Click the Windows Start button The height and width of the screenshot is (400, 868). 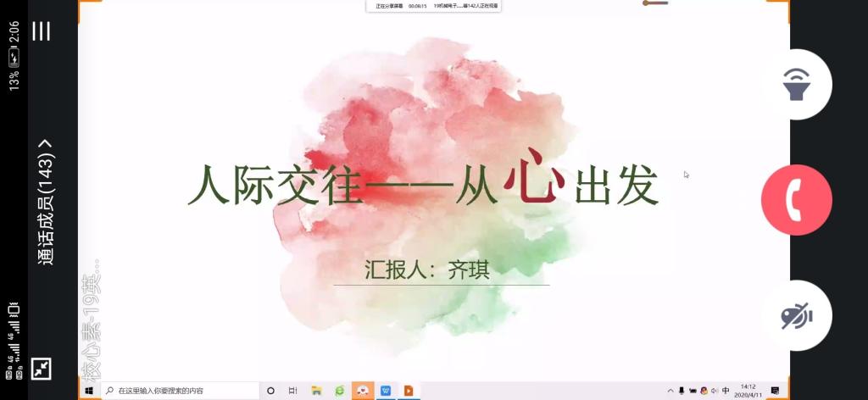point(89,391)
